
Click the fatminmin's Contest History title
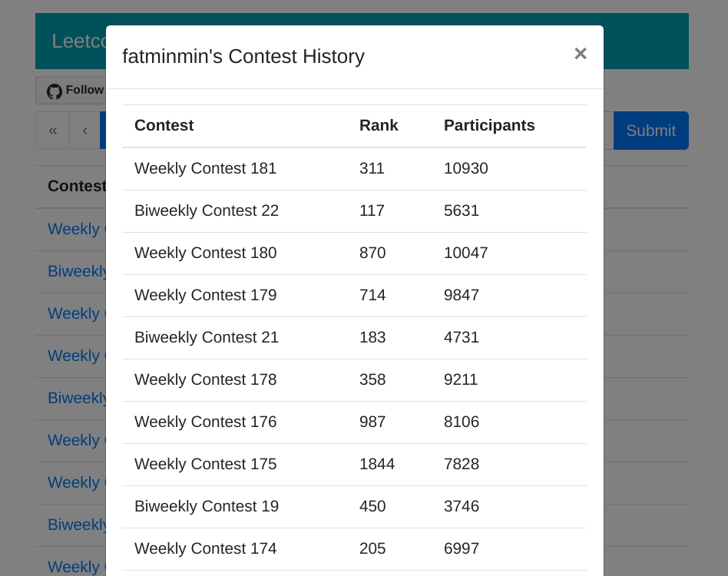(x=243, y=57)
